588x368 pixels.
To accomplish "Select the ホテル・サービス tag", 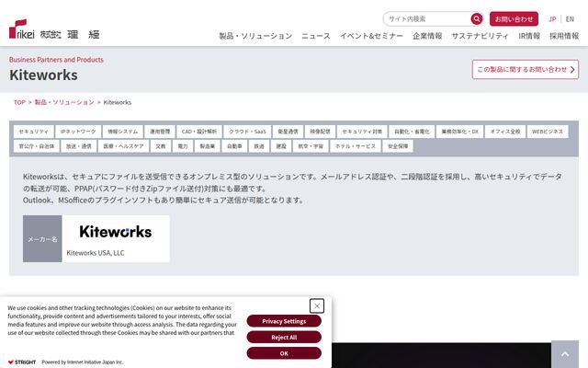I will point(356,146).
